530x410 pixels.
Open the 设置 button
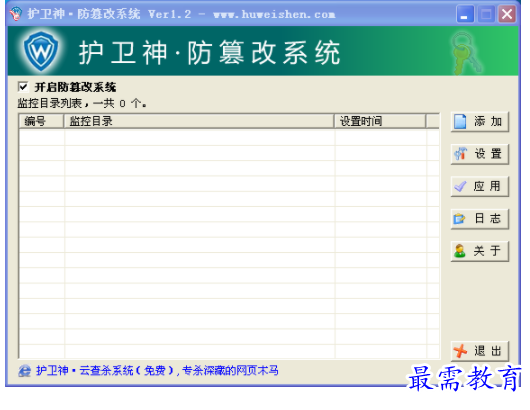[480, 154]
